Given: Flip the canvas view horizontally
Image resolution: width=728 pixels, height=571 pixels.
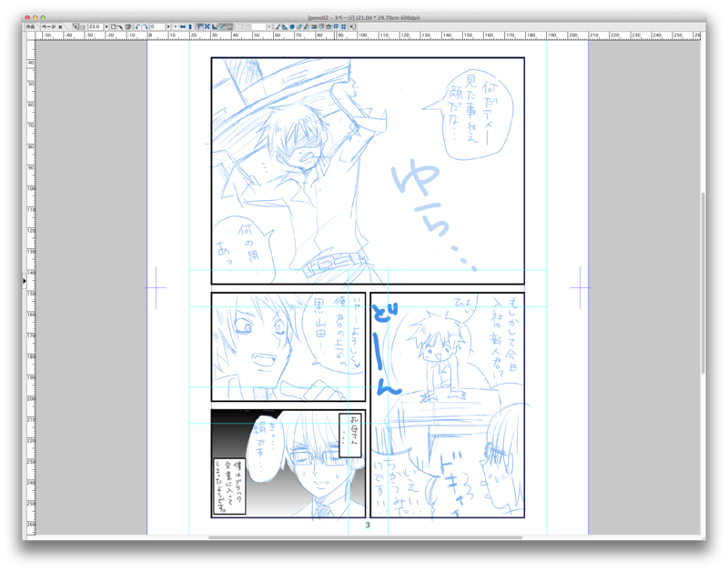Looking at the screenshot, I should (x=183, y=27).
